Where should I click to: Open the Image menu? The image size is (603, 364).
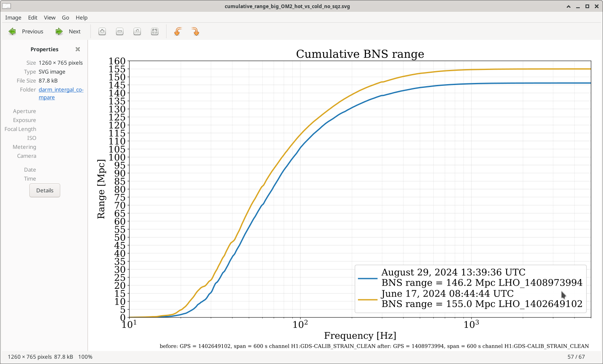click(x=13, y=17)
